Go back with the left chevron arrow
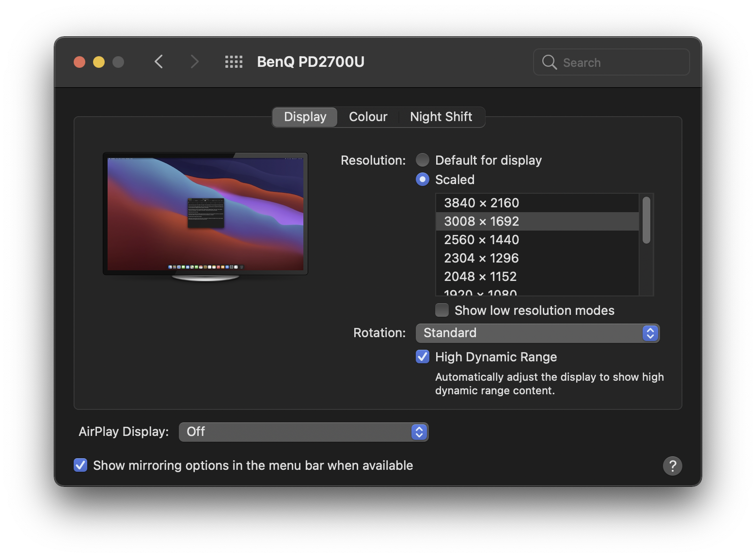The width and height of the screenshot is (756, 558). tap(158, 62)
